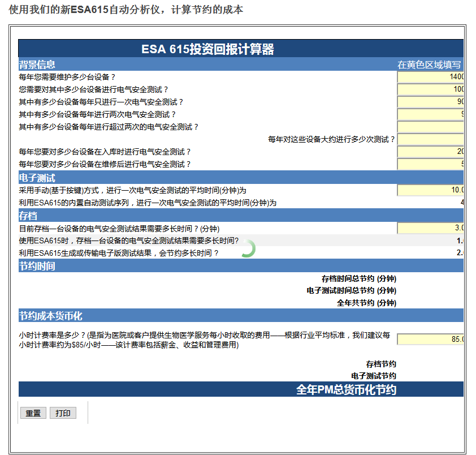Click the 使用ESA615时 archiving time row

241,241
